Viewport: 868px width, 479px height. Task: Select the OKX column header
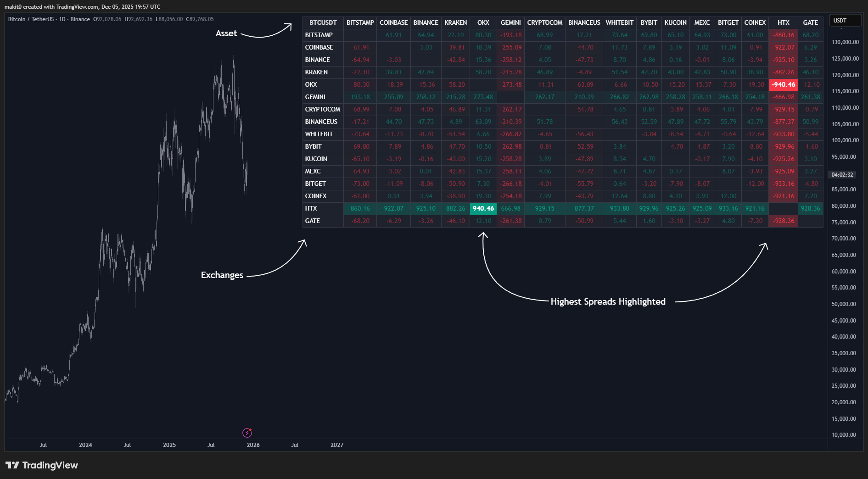pyautogui.click(x=483, y=22)
